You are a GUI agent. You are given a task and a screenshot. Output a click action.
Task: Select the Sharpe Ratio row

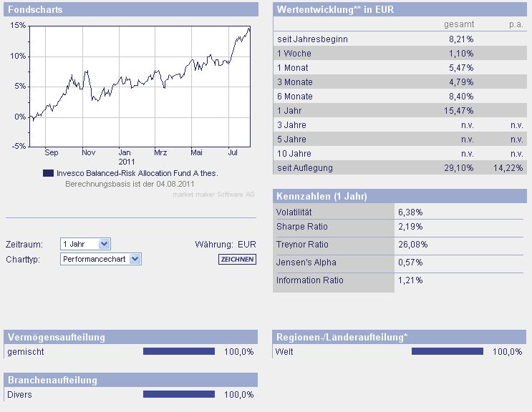[400, 227]
